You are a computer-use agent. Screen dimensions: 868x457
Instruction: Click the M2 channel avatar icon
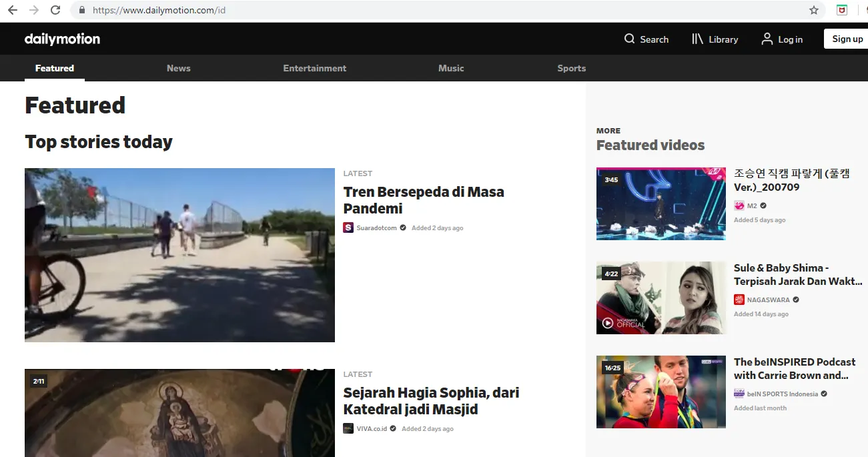[739, 206]
